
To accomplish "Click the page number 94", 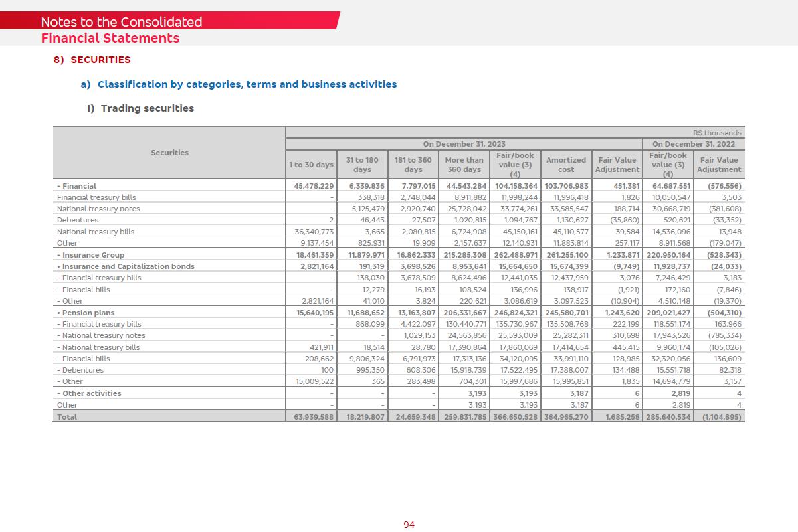I will 409,525.
